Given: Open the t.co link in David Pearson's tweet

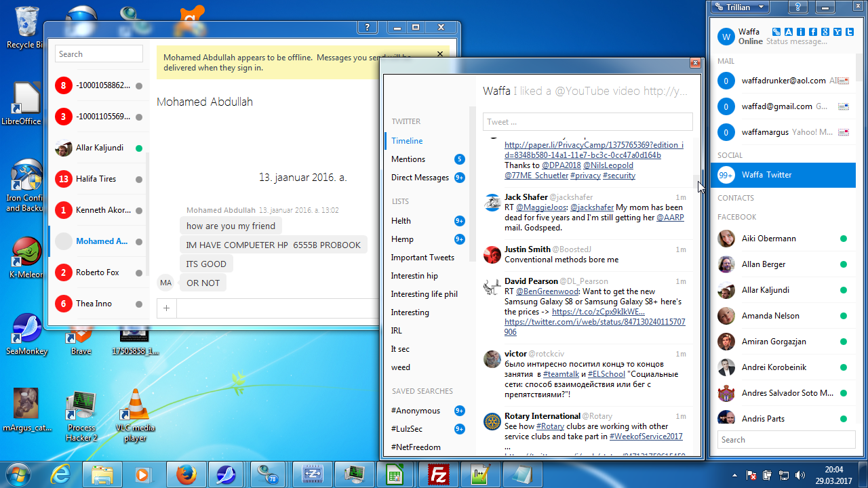Looking at the screenshot, I should tap(598, 312).
